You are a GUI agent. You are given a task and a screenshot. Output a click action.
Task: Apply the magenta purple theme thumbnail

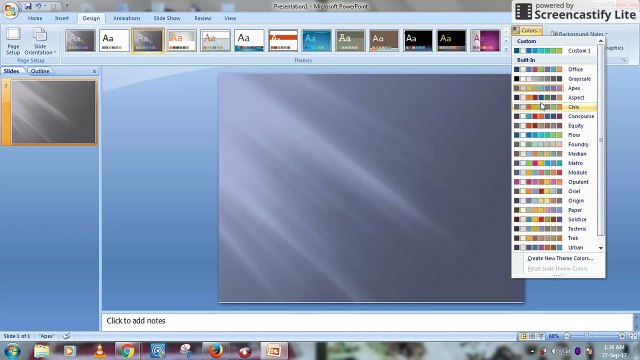tap(485, 40)
